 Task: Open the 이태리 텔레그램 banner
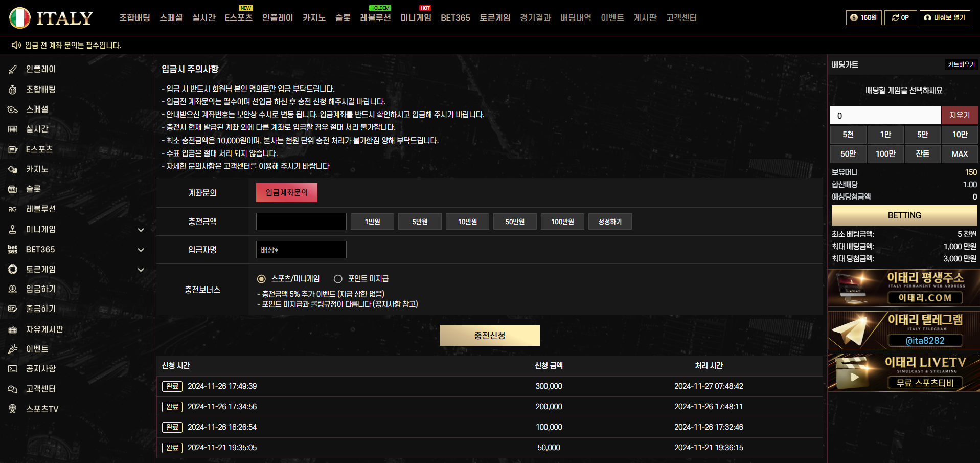pyautogui.click(x=904, y=330)
